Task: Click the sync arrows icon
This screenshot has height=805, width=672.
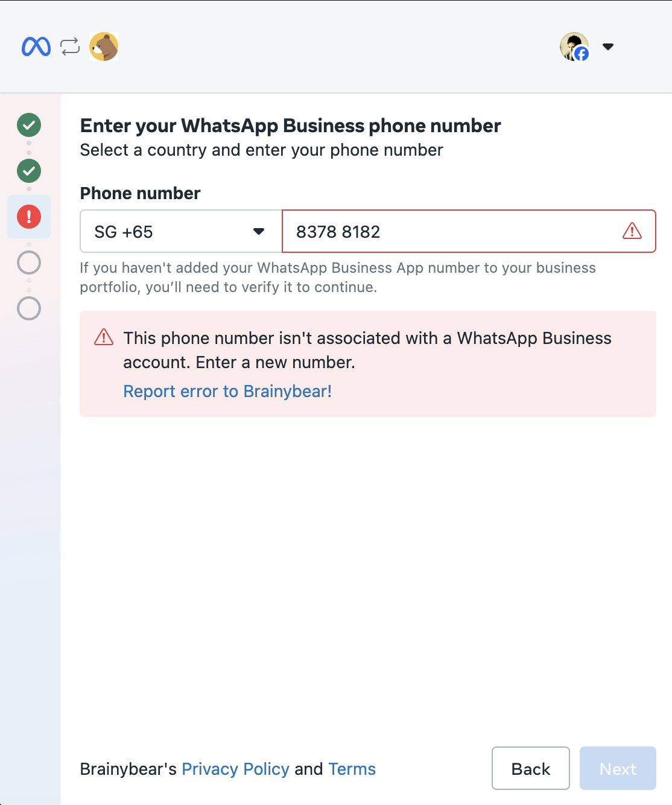Action: click(x=70, y=46)
